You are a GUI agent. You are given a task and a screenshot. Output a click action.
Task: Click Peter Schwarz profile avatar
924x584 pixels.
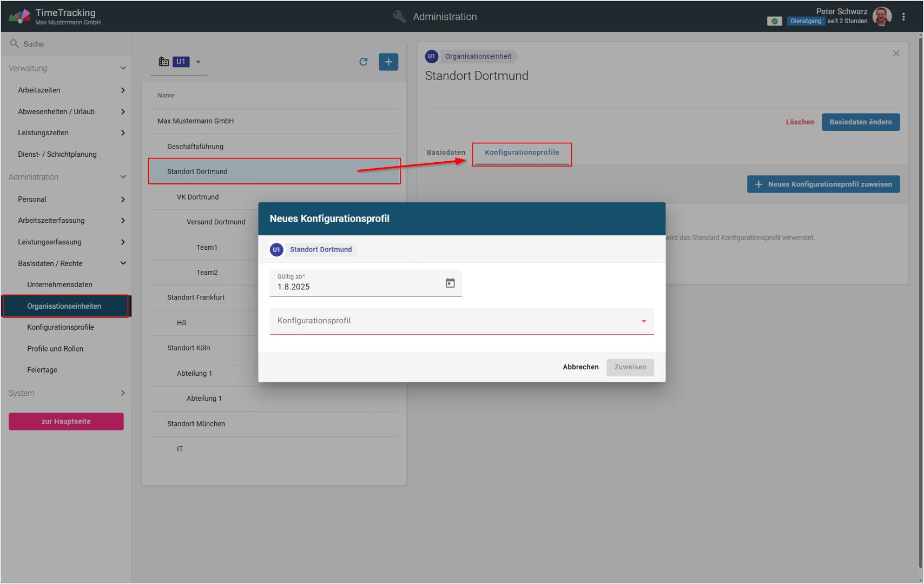(882, 17)
